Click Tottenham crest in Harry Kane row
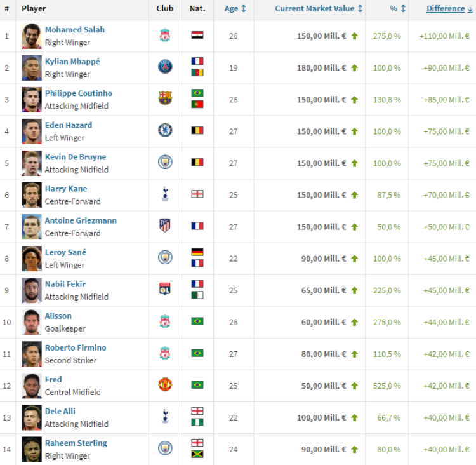 coord(165,194)
